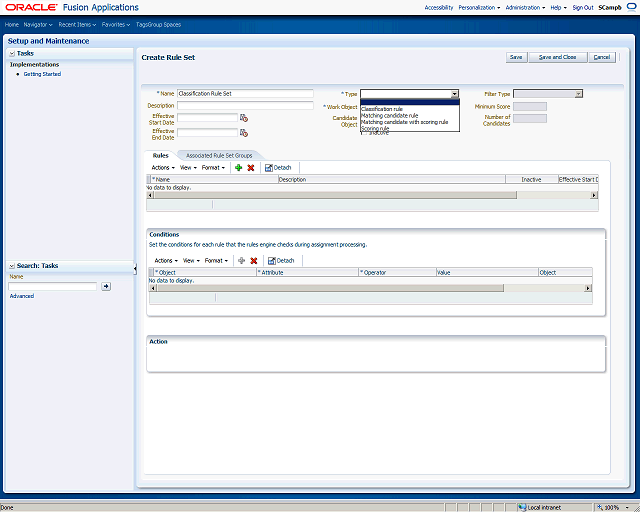Screen dimensions: 640x512
Task: Run task search with the arrow button
Action: [106, 286]
